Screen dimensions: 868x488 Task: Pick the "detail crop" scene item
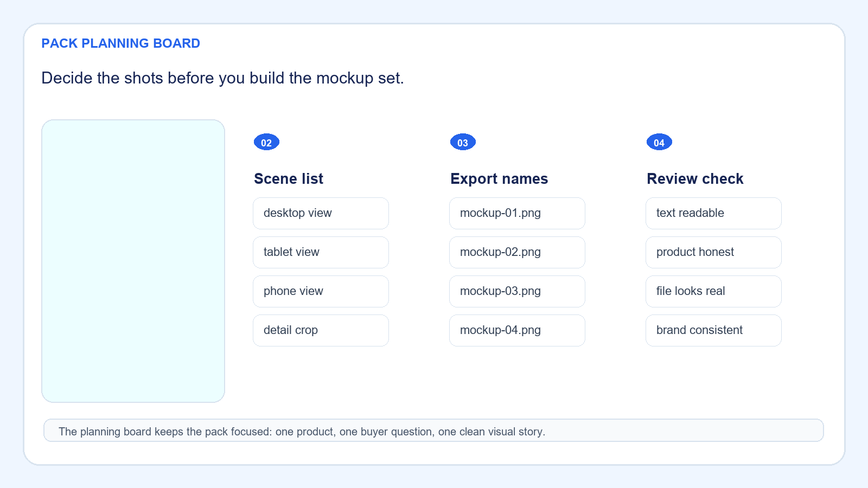tap(321, 330)
